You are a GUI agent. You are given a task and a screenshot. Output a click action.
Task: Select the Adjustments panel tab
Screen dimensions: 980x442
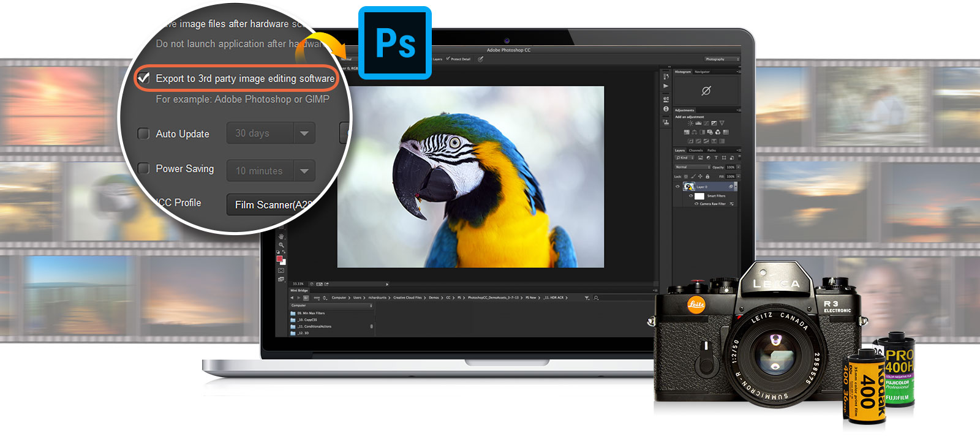pos(684,110)
